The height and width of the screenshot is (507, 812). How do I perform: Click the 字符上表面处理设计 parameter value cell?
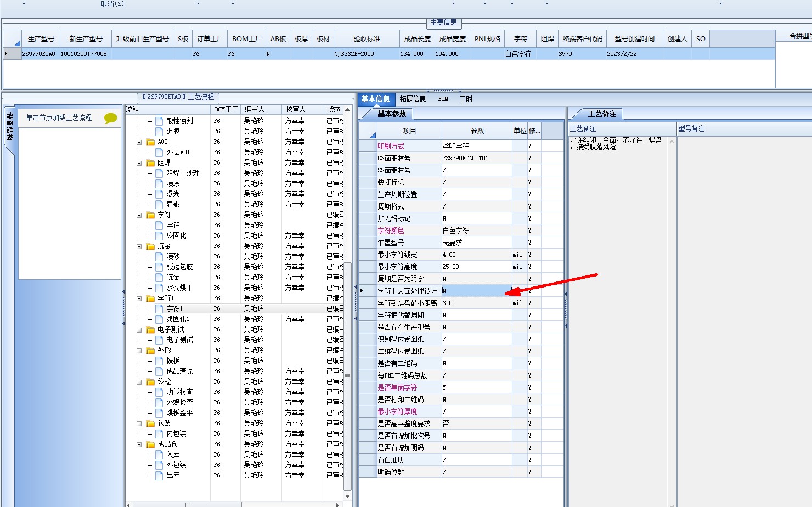[x=477, y=291]
